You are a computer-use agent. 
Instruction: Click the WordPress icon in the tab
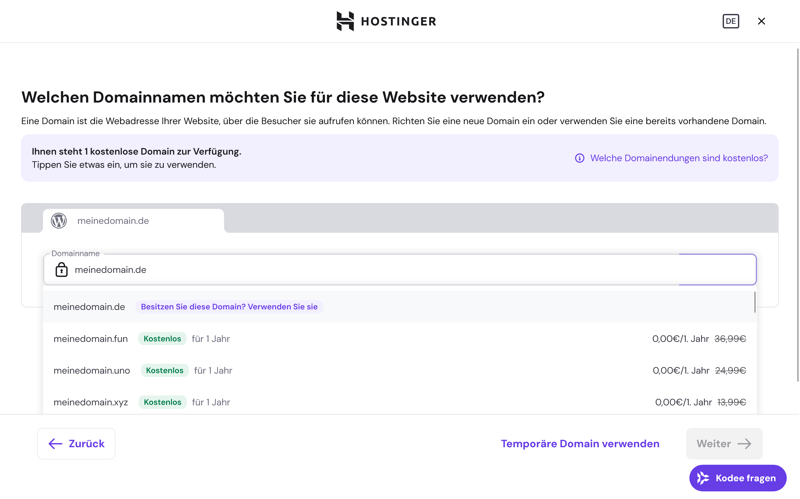pos(59,221)
